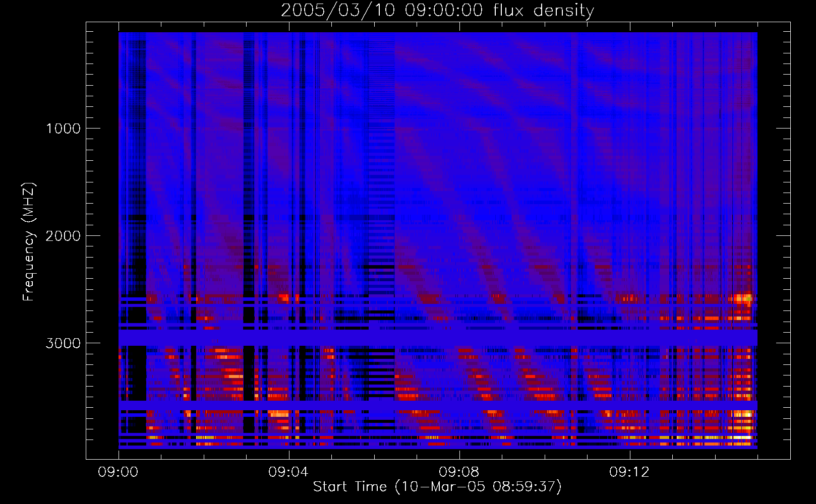
Task: Click the 'Frequency (MHZ)' axis label
Action: (x=29, y=242)
